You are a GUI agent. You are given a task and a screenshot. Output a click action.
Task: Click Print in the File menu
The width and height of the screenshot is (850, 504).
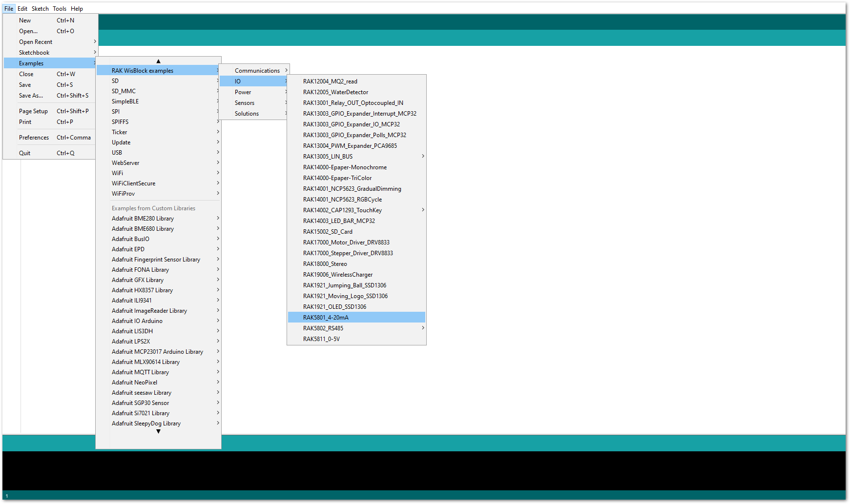tap(50, 122)
